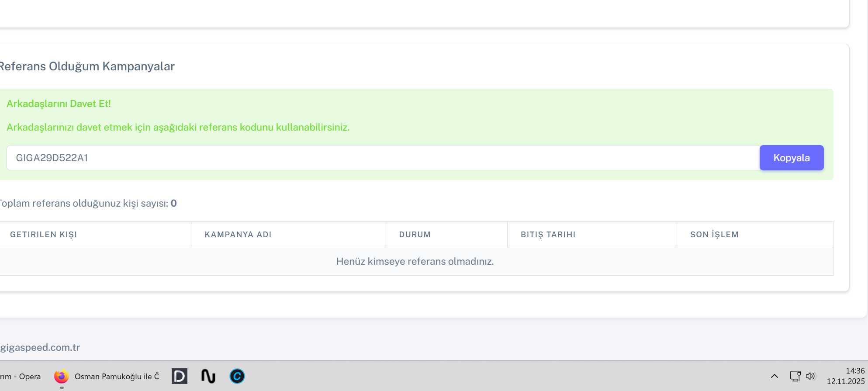This screenshot has height=391, width=868.
Task: Click the Kopyala button
Action: tap(791, 158)
